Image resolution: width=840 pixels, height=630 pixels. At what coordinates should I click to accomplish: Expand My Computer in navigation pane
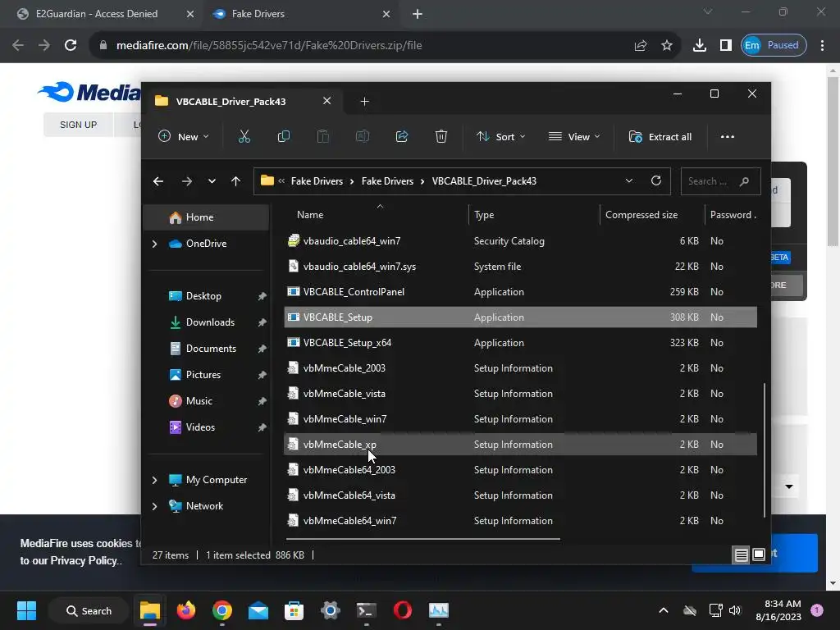coord(154,480)
